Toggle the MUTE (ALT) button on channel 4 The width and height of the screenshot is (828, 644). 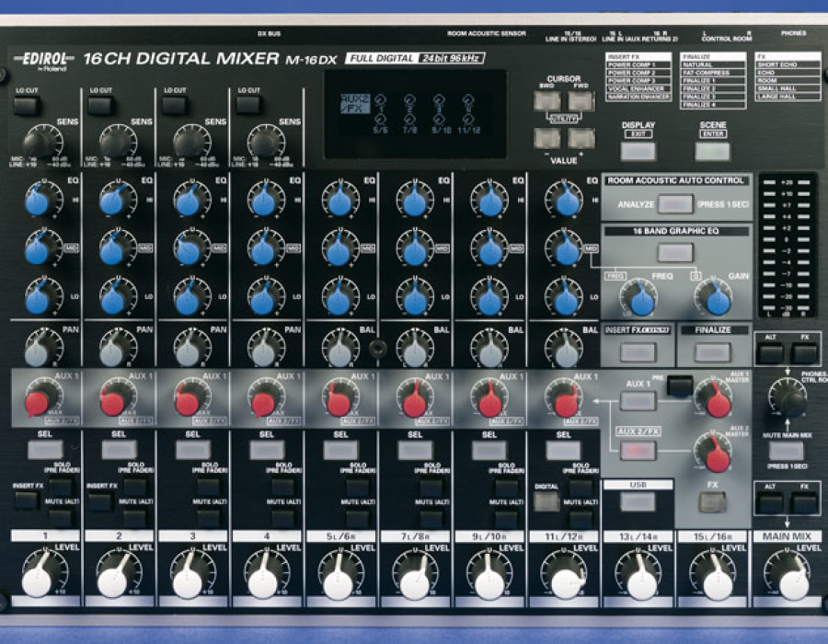pyautogui.click(x=283, y=518)
